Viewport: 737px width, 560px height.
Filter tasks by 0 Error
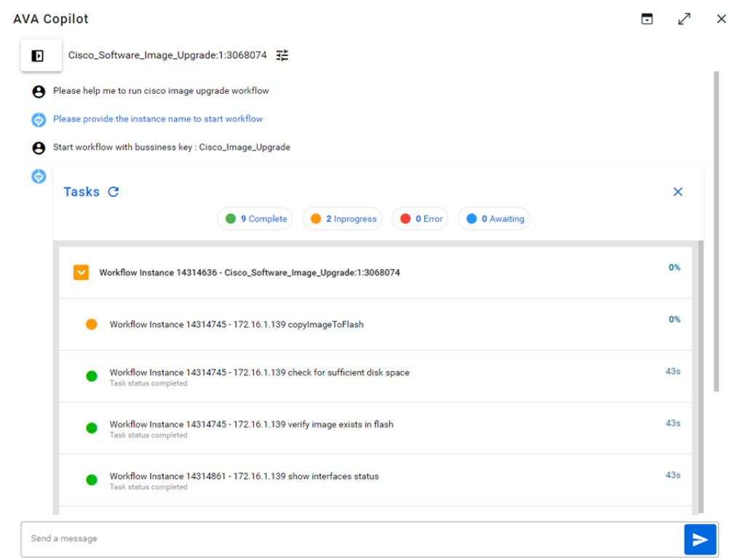pos(421,219)
